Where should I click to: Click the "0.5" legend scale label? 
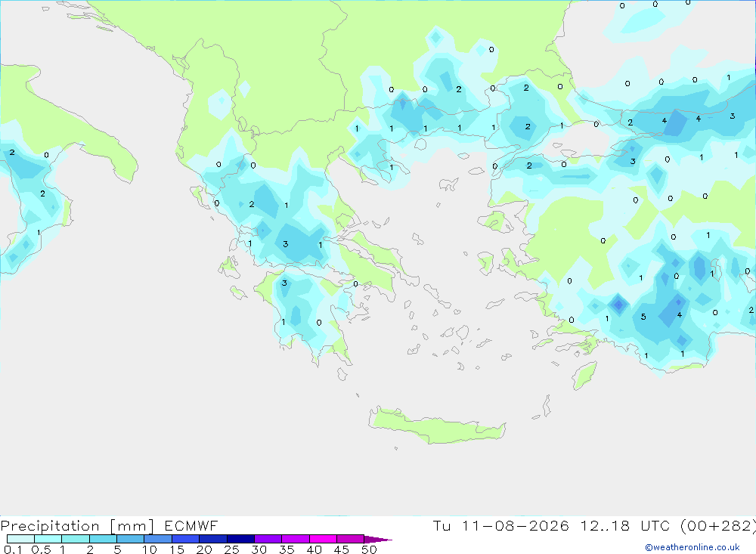(41, 549)
